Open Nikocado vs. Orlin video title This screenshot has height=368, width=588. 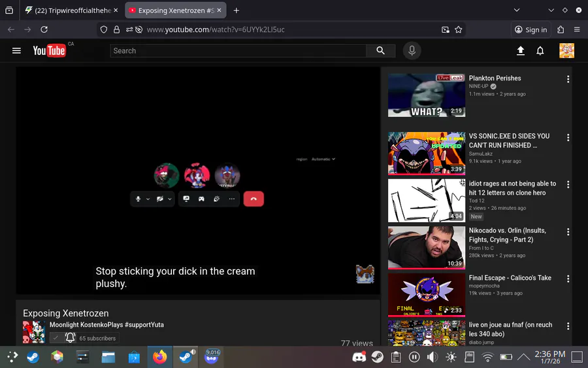tap(508, 235)
